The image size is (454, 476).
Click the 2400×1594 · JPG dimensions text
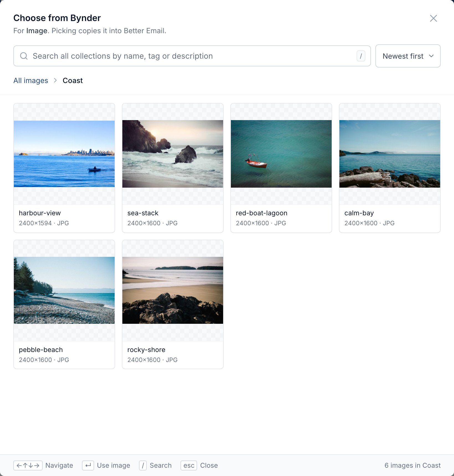[x=44, y=223]
